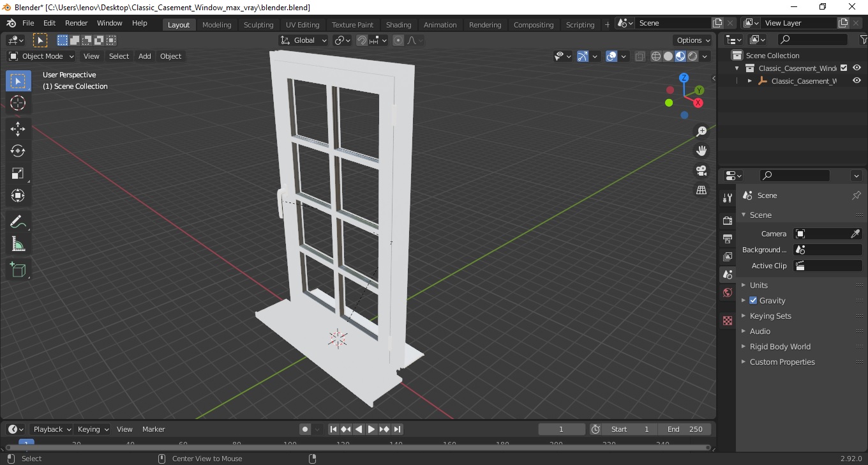The height and width of the screenshot is (465, 868).
Task: Choose the Add Cube tool
Action: tap(18, 270)
